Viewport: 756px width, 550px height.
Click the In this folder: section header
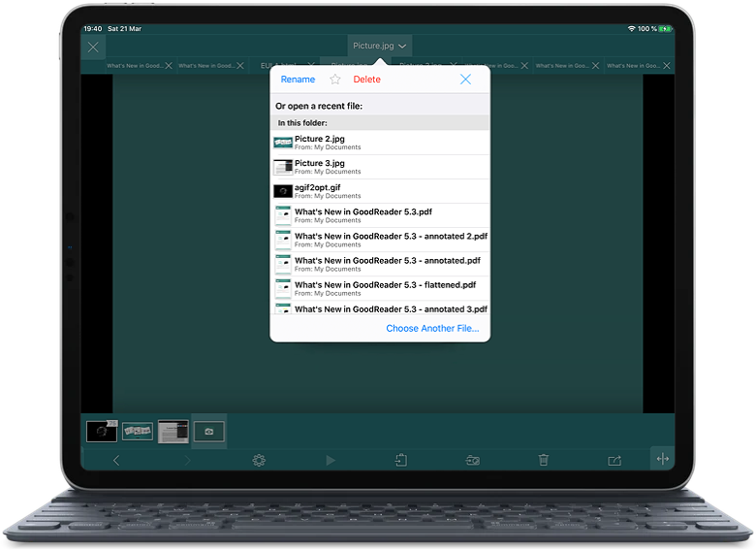point(380,122)
